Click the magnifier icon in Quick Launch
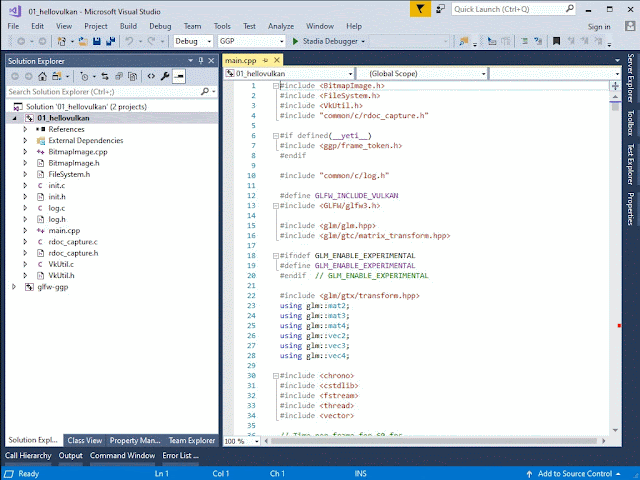 [569, 9]
